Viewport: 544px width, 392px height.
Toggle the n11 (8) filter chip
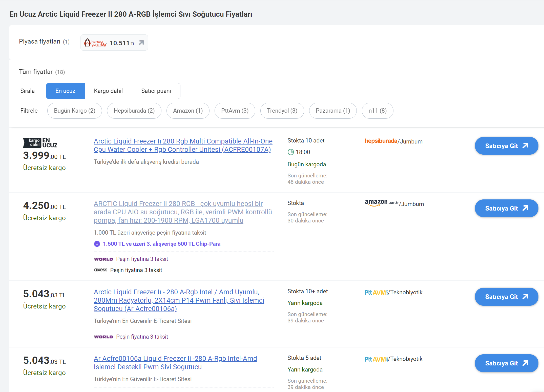point(378,111)
